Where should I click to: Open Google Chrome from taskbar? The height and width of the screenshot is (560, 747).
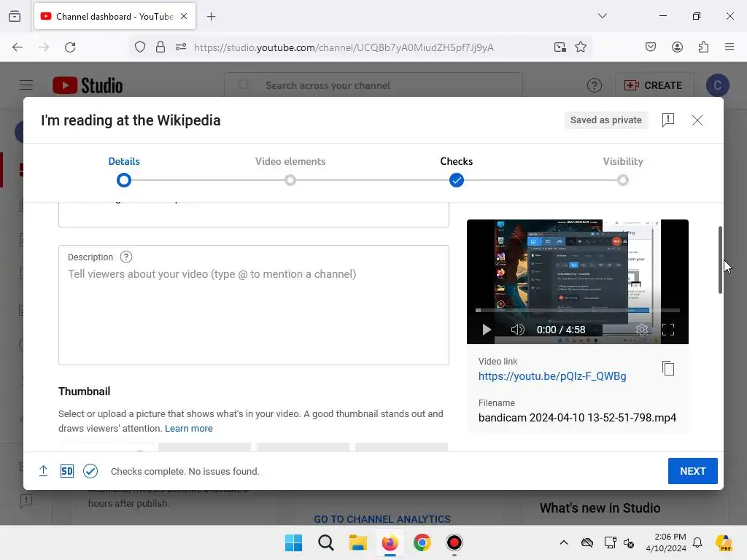[x=422, y=542]
